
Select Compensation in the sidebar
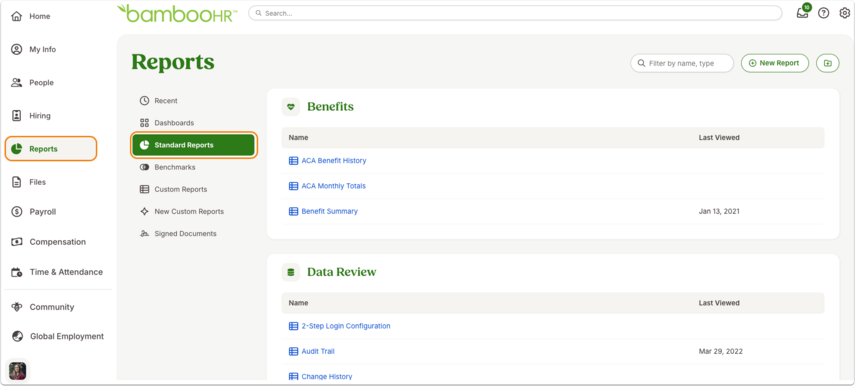pos(57,242)
